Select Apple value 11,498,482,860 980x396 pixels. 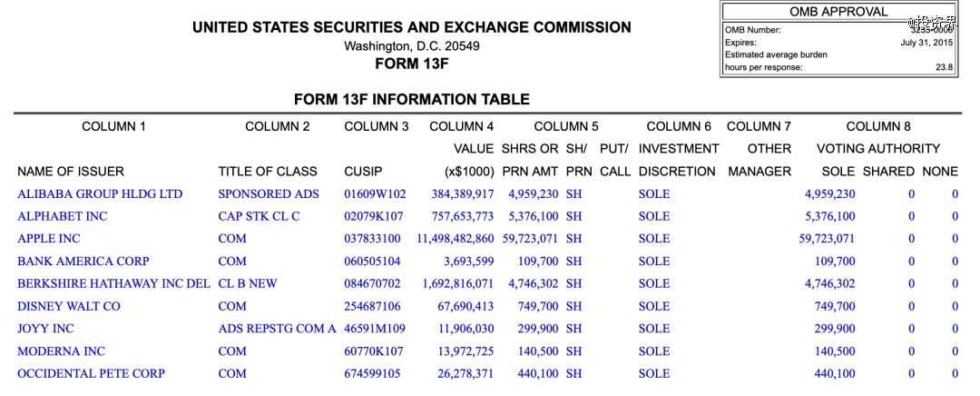(x=455, y=239)
